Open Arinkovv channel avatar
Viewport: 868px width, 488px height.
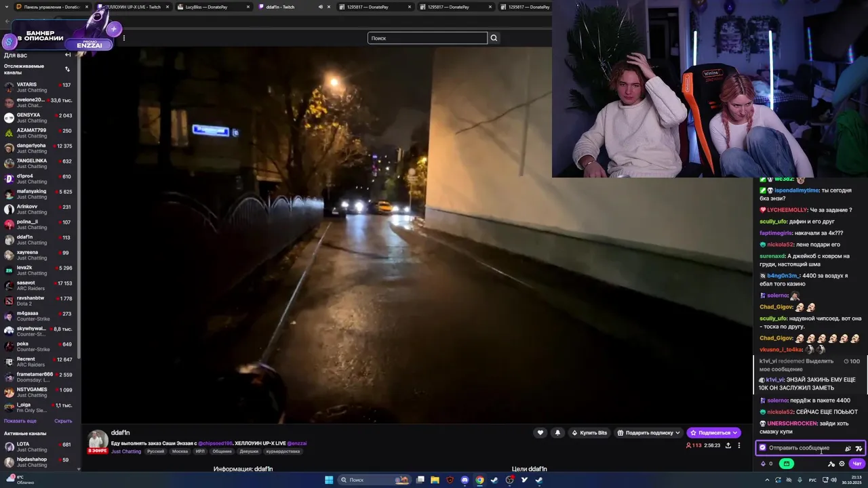tap(9, 209)
